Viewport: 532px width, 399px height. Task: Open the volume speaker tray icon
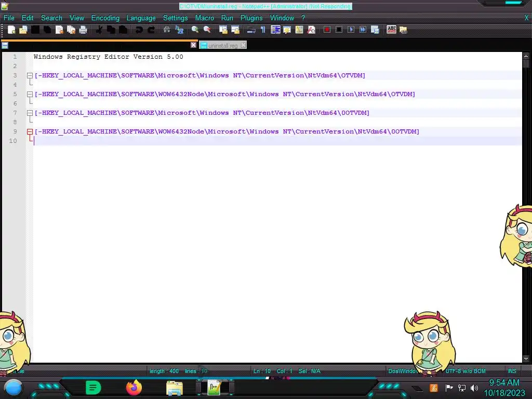click(474, 388)
